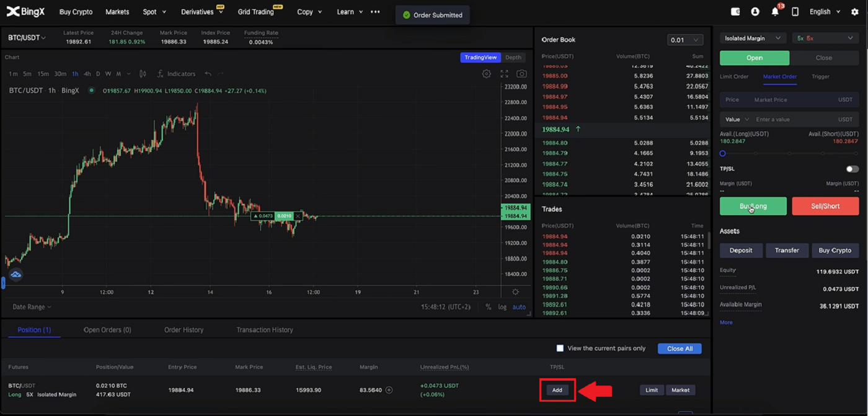The height and width of the screenshot is (416, 868).
Task: Toggle the TP/SL switch in the order panel
Action: tap(852, 169)
